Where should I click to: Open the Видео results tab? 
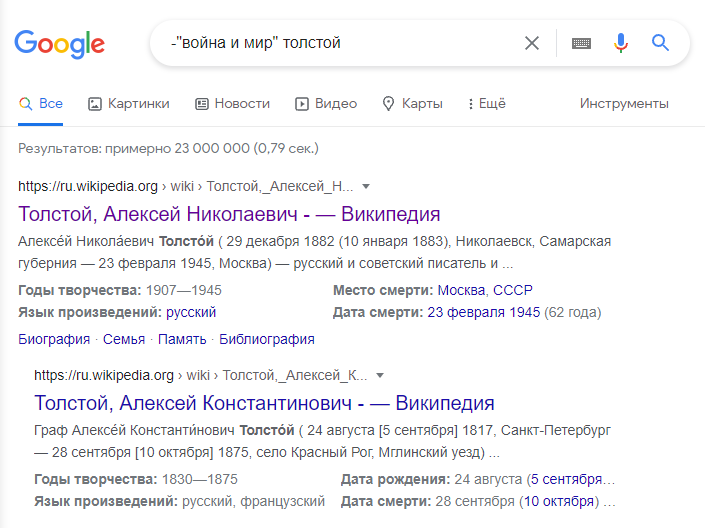tap(326, 103)
